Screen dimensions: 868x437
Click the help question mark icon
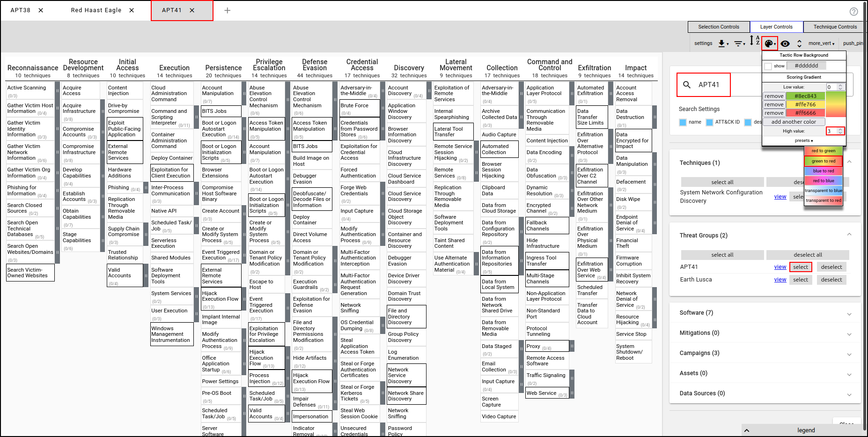pyautogui.click(x=854, y=12)
